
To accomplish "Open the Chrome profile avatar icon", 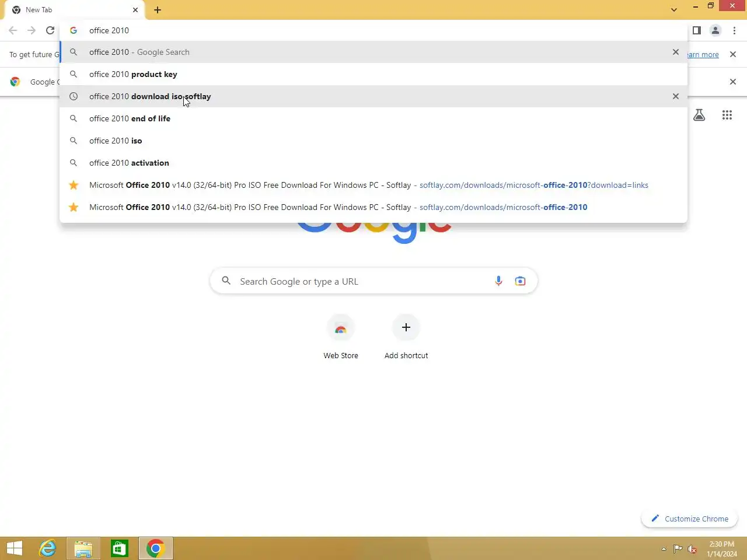I will pyautogui.click(x=715, y=30).
